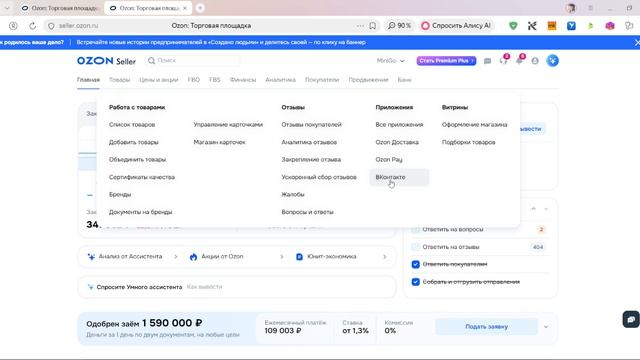Image resolution: width=640 pixels, height=360 pixels.
Task: Open the floating chat widget icon
Action: [x=631, y=319]
